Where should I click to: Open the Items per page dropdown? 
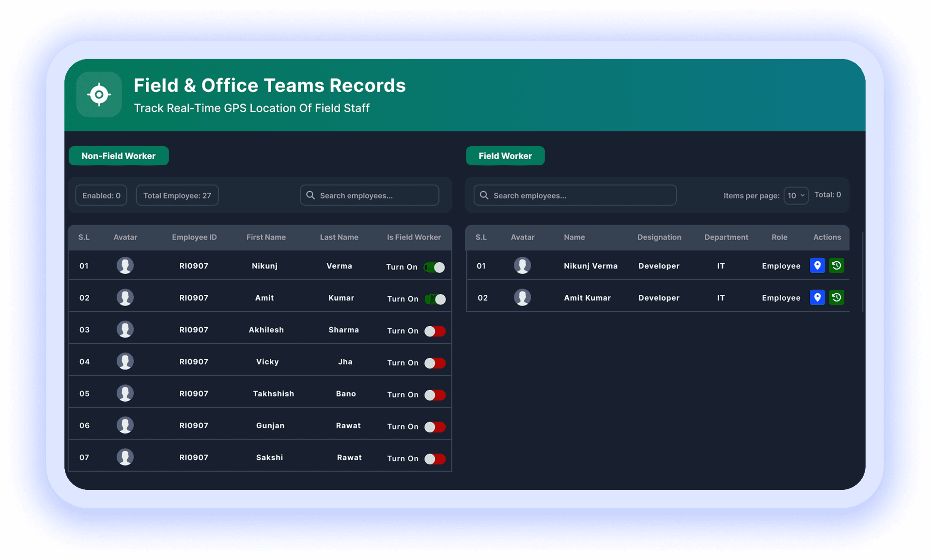(x=796, y=196)
